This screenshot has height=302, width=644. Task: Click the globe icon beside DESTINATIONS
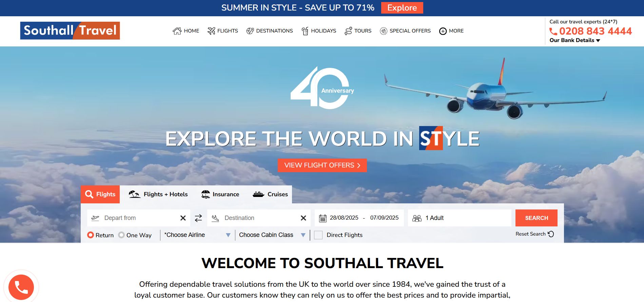(250, 31)
